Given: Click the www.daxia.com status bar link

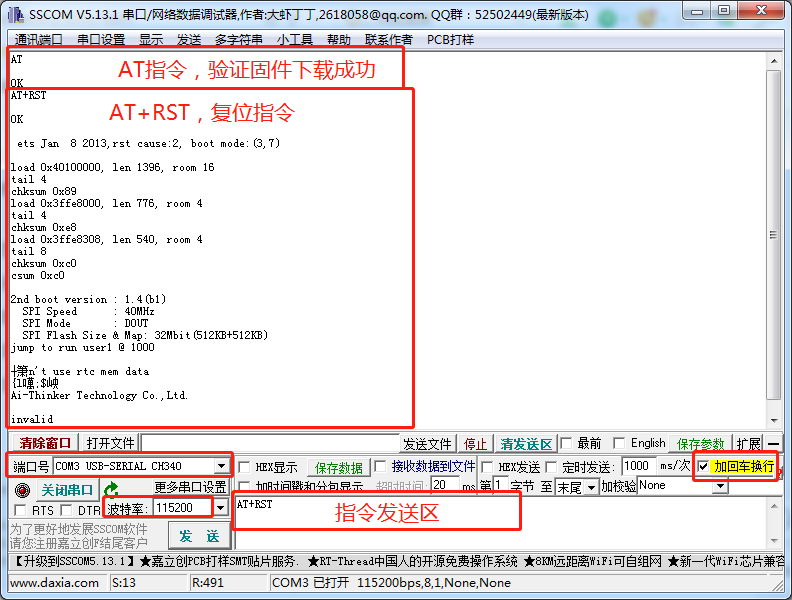Looking at the screenshot, I should (54, 583).
